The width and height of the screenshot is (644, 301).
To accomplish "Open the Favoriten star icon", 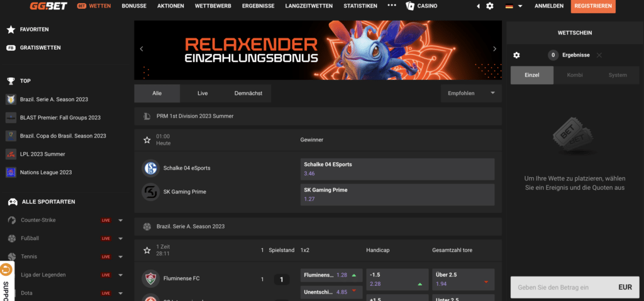I will tap(11, 30).
